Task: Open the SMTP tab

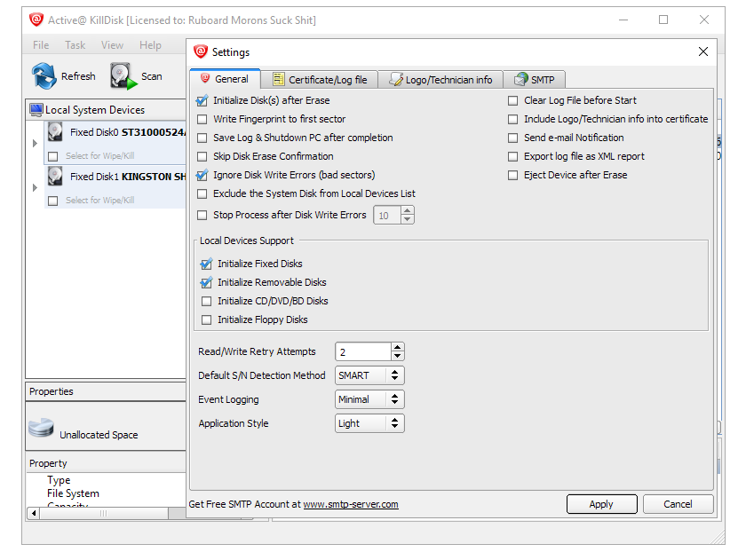Action: tap(534, 80)
